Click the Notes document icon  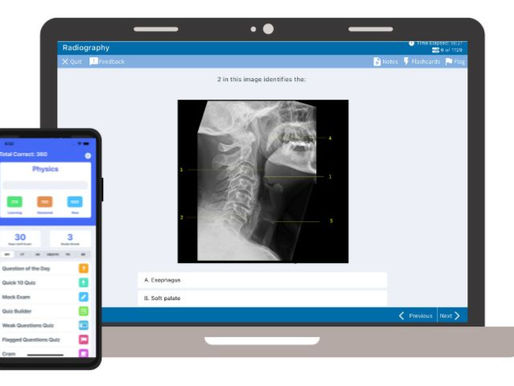pos(377,62)
